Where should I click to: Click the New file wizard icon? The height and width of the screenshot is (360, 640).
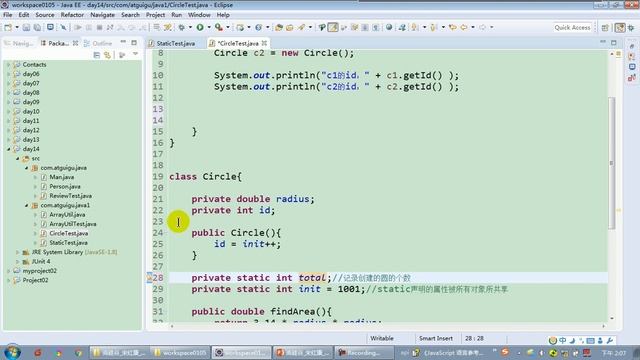coord(8,27)
